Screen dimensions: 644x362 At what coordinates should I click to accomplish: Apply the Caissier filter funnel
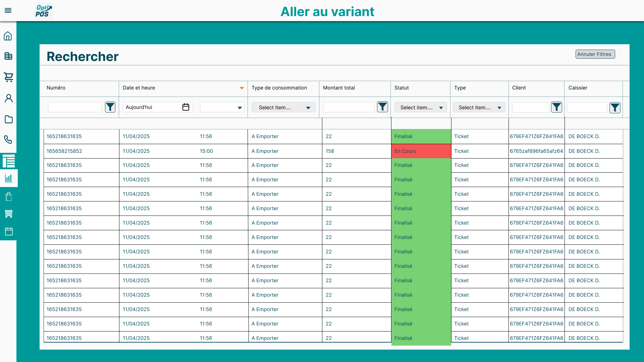pos(615,108)
